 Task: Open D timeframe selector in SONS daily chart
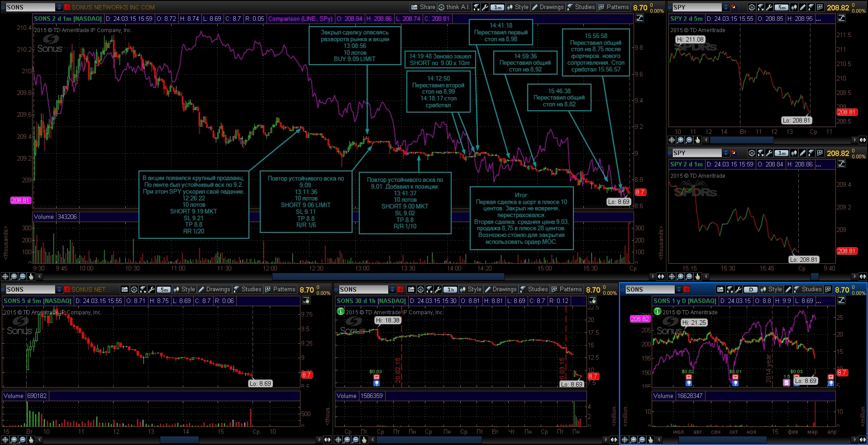tap(751, 289)
